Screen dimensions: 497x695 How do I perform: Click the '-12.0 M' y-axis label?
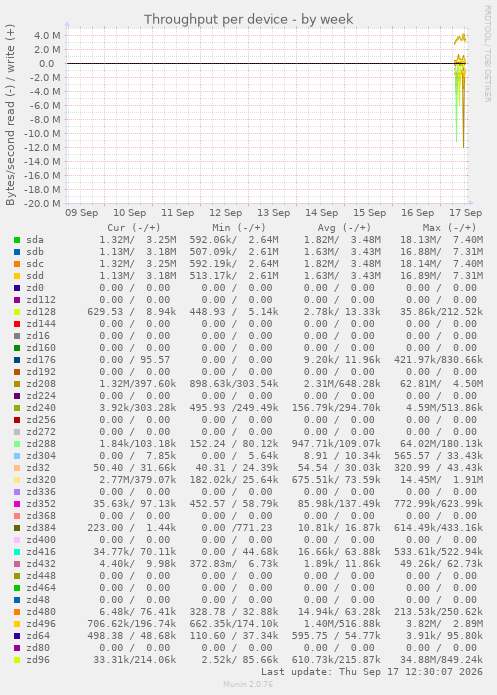(43, 148)
